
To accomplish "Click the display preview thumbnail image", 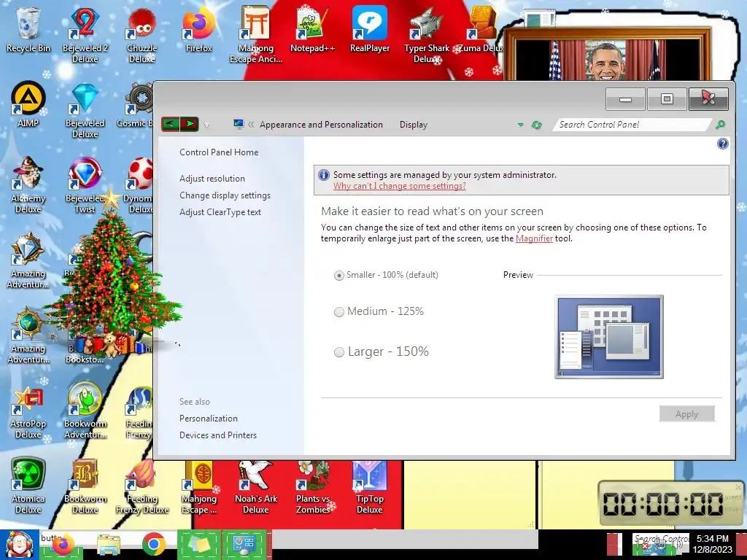I will (x=609, y=337).
